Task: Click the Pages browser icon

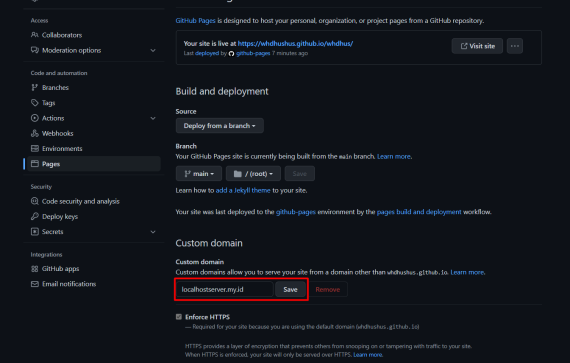Action: pyautogui.click(x=35, y=164)
